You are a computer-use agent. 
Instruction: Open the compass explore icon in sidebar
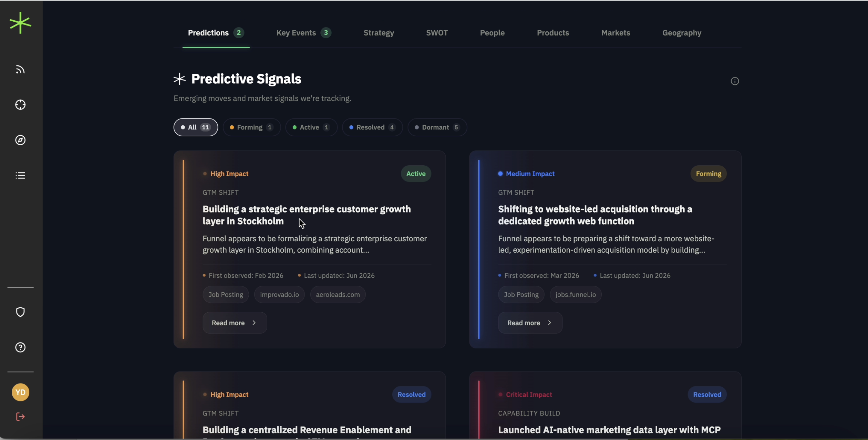pyautogui.click(x=20, y=140)
